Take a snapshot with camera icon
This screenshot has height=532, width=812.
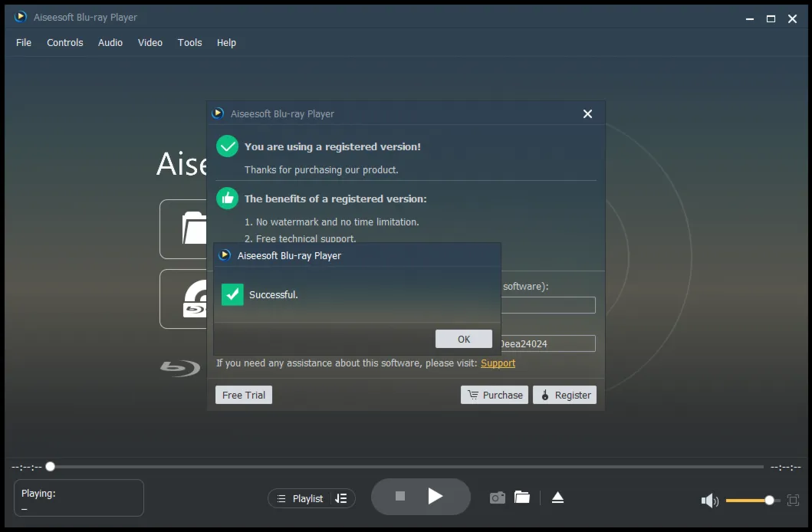pos(497,498)
